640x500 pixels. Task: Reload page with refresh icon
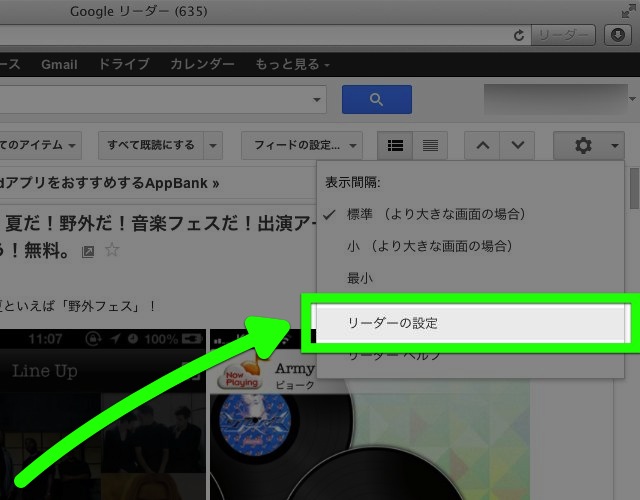tap(519, 36)
